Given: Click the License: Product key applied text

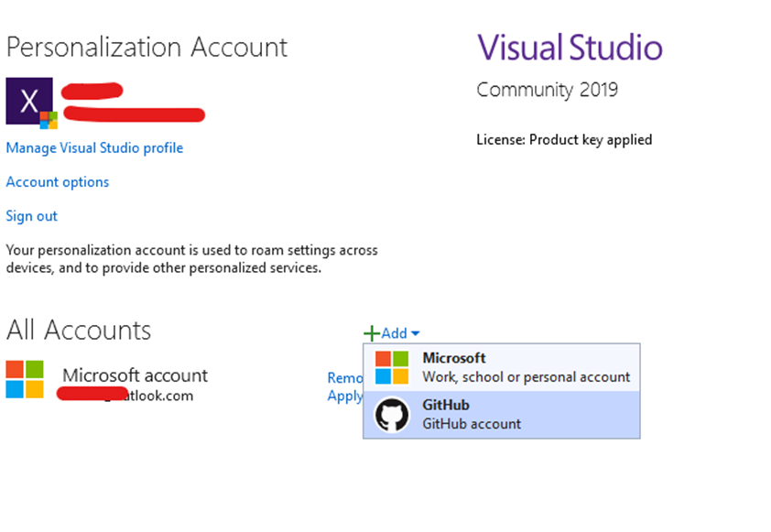Looking at the screenshot, I should [x=564, y=139].
